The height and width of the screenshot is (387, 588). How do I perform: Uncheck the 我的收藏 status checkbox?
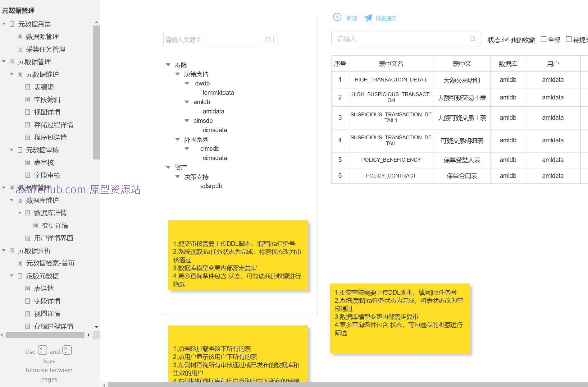pyautogui.click(x=506, y=39)
